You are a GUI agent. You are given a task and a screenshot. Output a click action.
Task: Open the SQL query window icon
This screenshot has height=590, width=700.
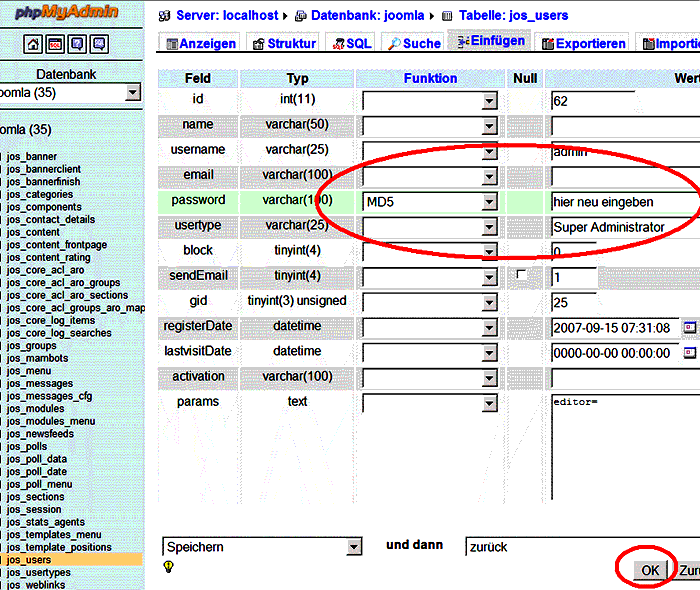point(55,44)
